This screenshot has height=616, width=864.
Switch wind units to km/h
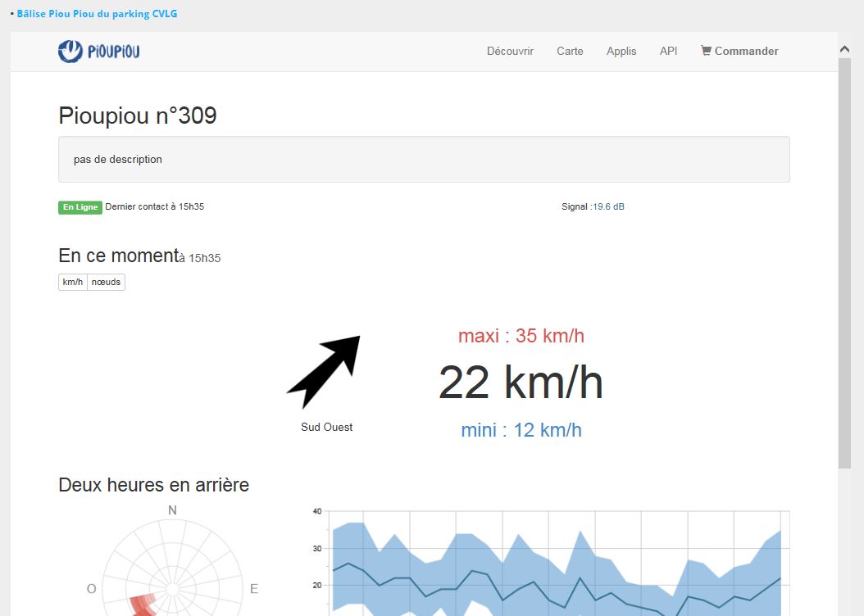point(73,282)
